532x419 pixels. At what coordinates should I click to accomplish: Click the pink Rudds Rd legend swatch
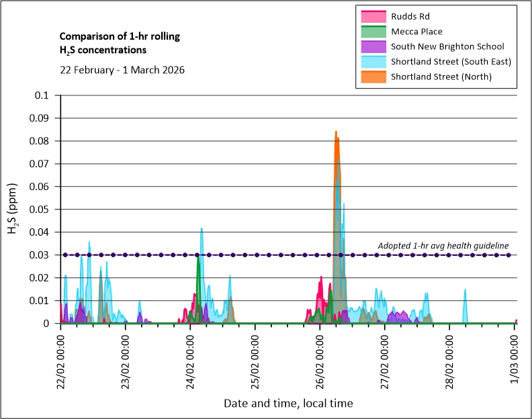(372, 16)
